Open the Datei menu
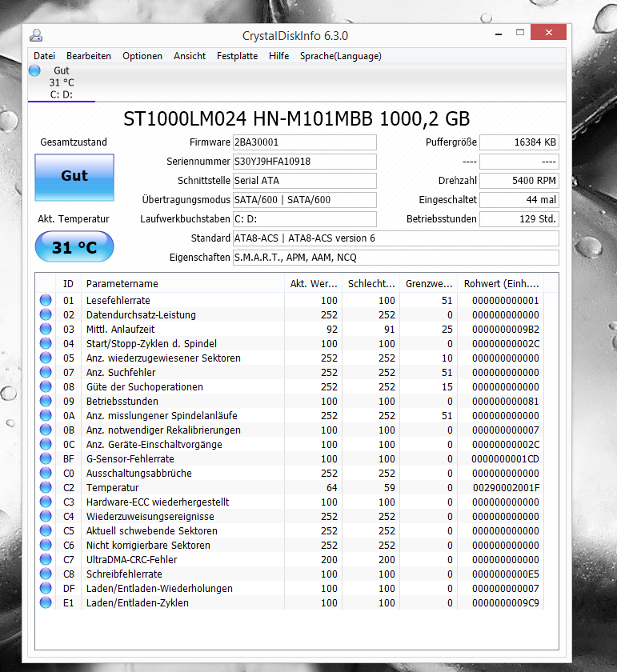The width and height of the screenshot is (617, 672). coord(44,56)
